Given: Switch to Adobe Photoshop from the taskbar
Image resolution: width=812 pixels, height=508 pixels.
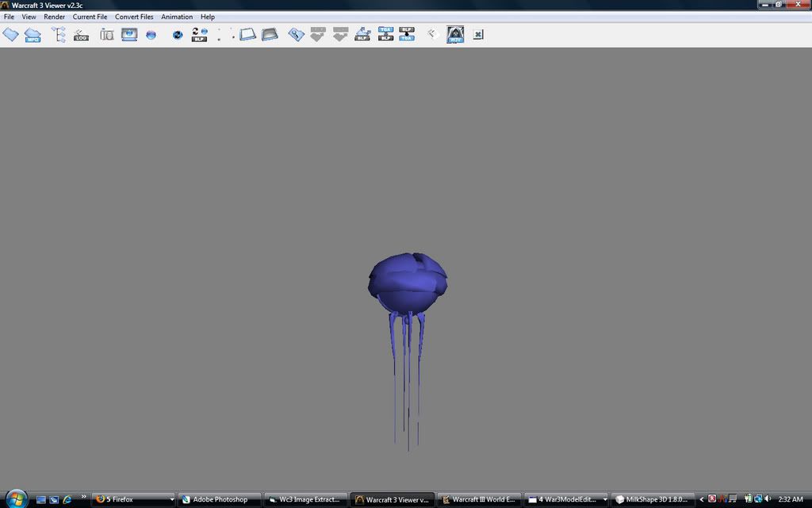Looking at the screenshot, I should click(x=220, y=500).
